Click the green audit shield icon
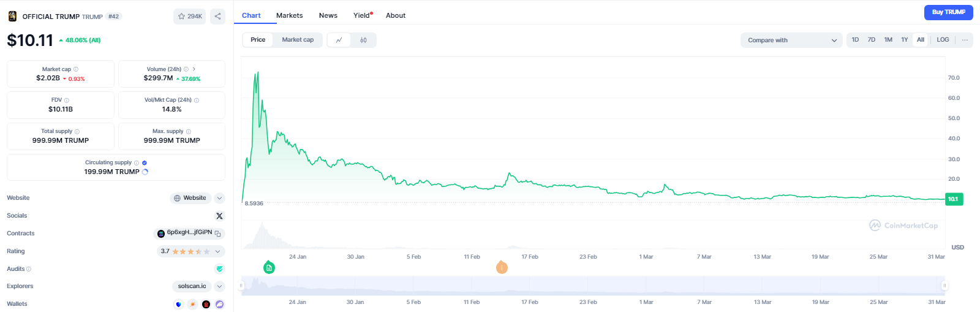This screenshot has width=980, height=312. pos(219,269)
